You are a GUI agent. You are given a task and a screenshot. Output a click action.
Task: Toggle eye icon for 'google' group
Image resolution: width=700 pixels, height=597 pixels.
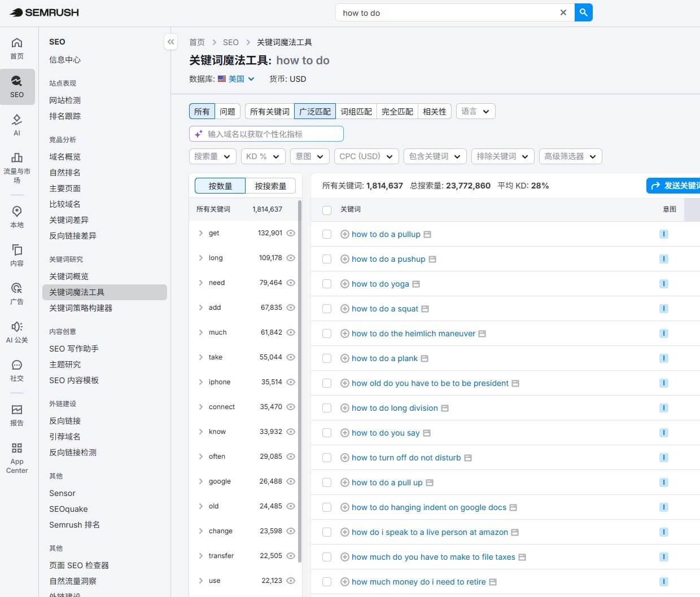click(x=291, y=481)
